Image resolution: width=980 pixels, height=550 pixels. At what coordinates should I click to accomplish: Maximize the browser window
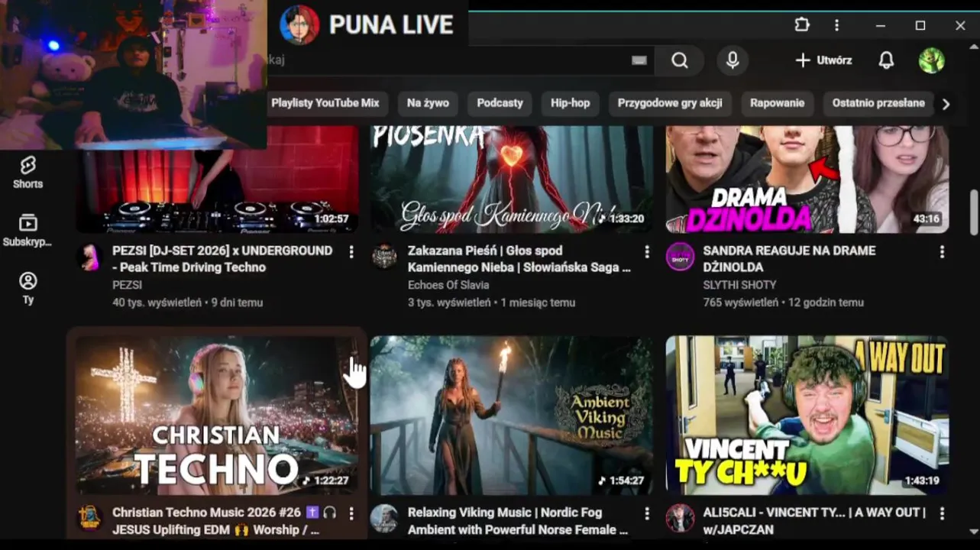pyautogui.click(x=920, y=25)
